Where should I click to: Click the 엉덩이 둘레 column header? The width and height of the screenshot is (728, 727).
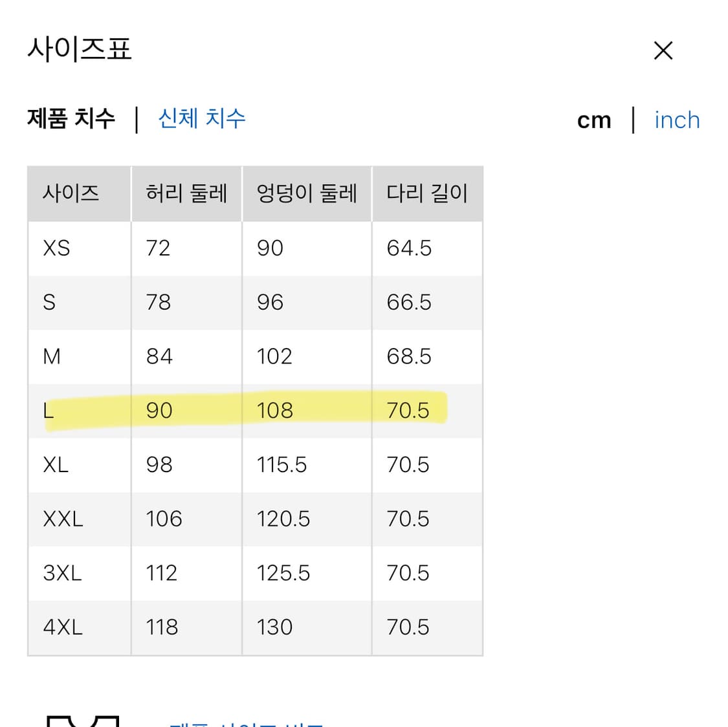pyautogui.click(x=306, y=193)
